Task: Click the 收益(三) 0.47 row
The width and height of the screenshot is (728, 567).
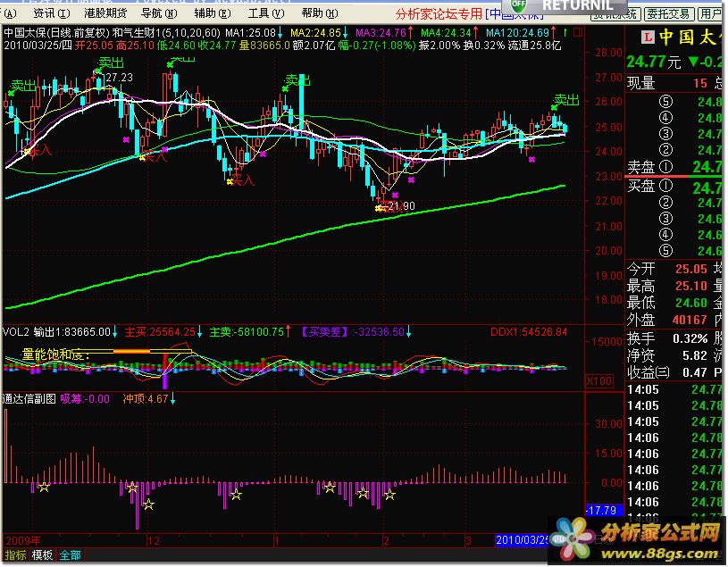Action: (667, 372)
